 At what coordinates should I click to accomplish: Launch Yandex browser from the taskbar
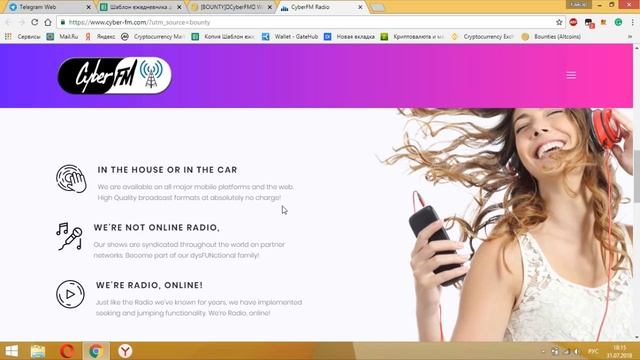pyautogui.click(x=125, y=351)
